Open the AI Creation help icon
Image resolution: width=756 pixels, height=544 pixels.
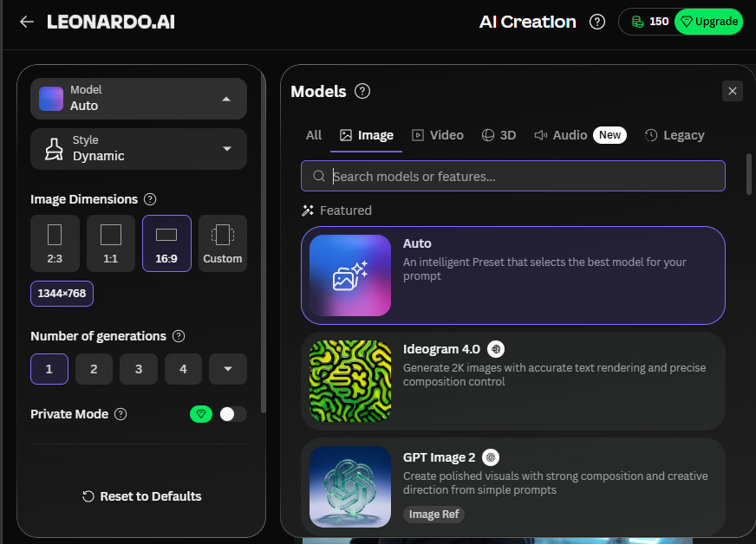596,22
